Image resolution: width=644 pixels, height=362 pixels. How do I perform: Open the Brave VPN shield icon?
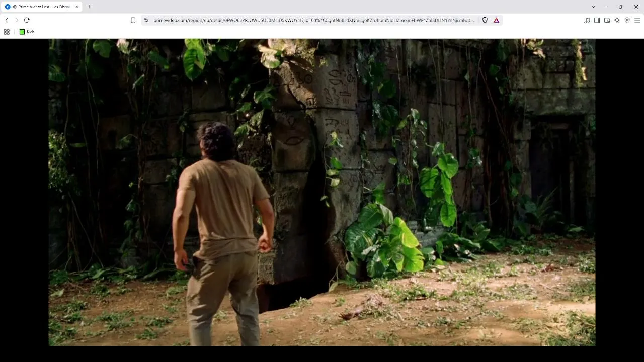point(627,20)
